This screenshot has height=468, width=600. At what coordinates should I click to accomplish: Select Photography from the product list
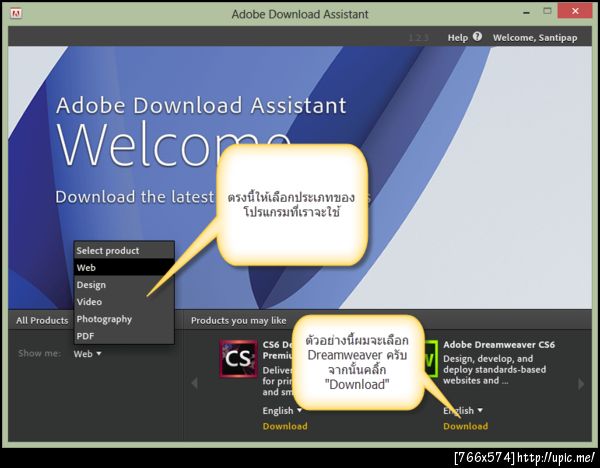[x=124, y=319]
